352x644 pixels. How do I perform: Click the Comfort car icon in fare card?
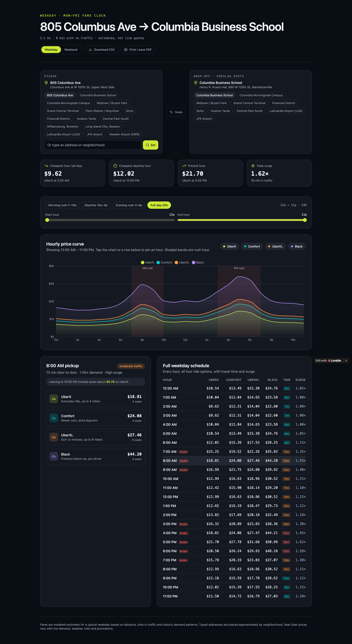coord(54,418)
